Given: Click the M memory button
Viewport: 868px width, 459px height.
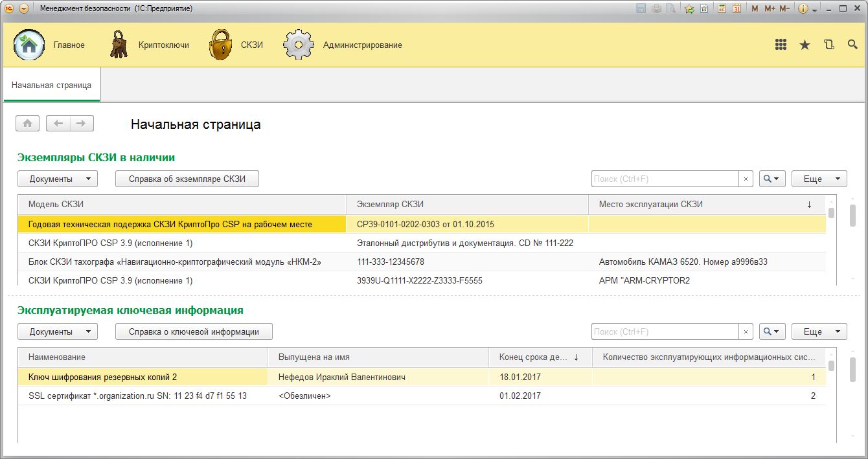Looking at the screenshot, I should (755, 8).
